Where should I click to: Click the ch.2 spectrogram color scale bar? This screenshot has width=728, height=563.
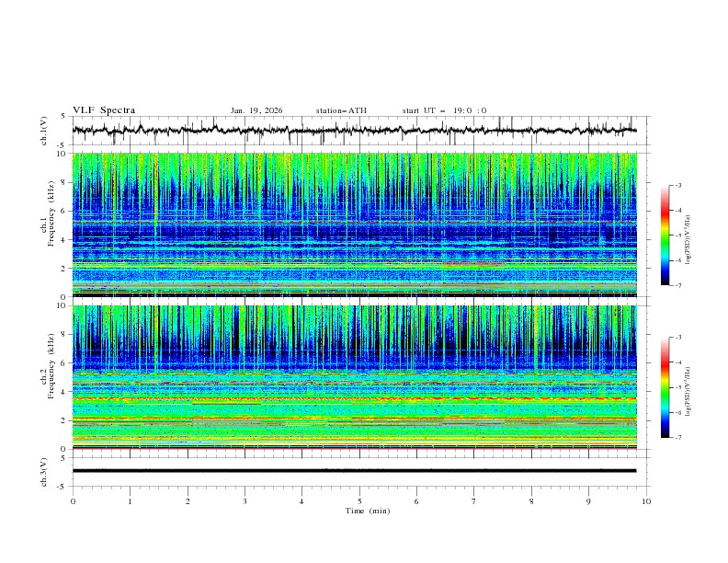tap(665, 387)
